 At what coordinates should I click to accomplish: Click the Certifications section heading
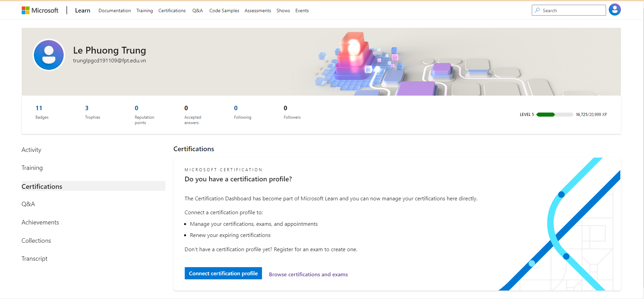[x=194, y=149]
